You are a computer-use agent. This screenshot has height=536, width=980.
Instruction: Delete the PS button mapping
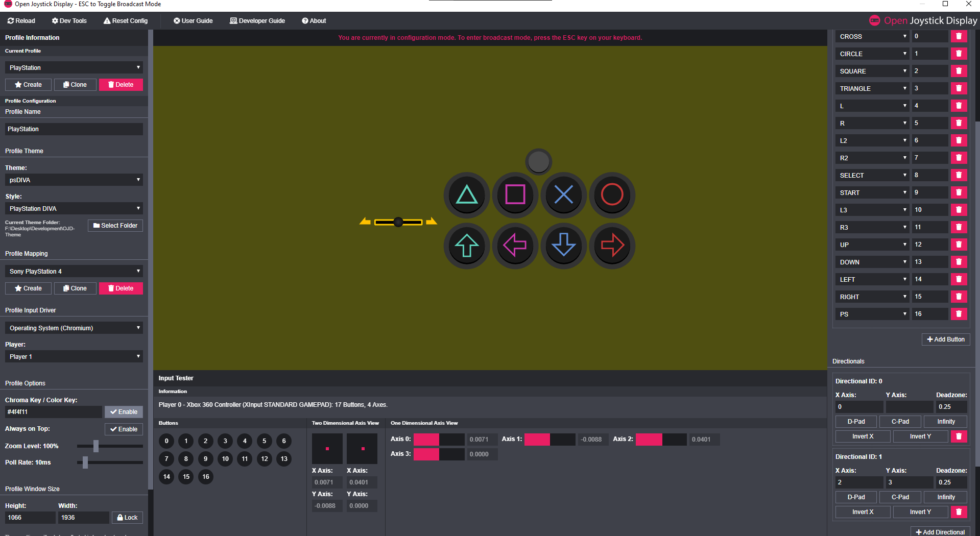coord(959,314)
